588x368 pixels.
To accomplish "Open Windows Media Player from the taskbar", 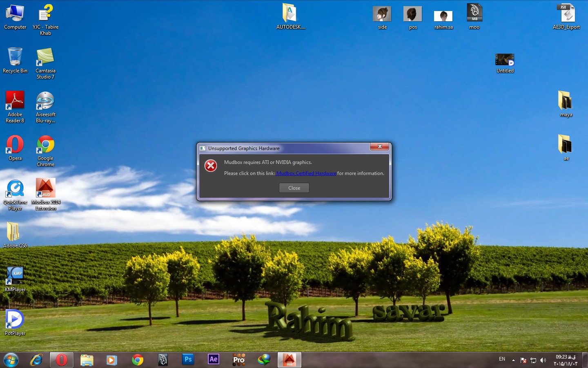I will (111, 360).
